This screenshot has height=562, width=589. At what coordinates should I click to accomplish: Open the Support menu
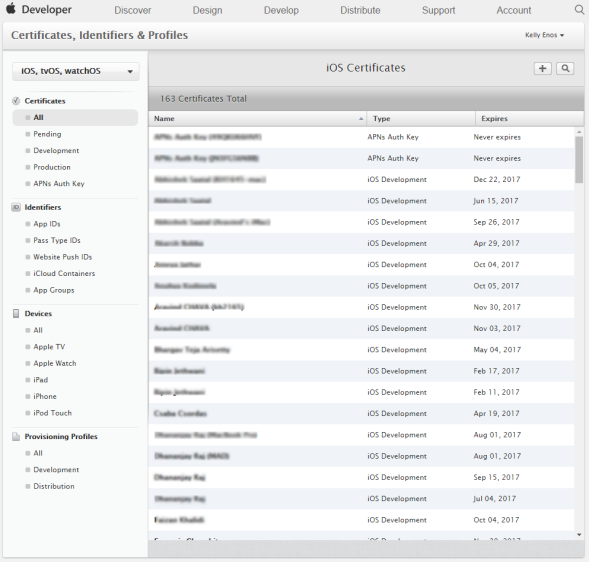(x=438, y=10)
